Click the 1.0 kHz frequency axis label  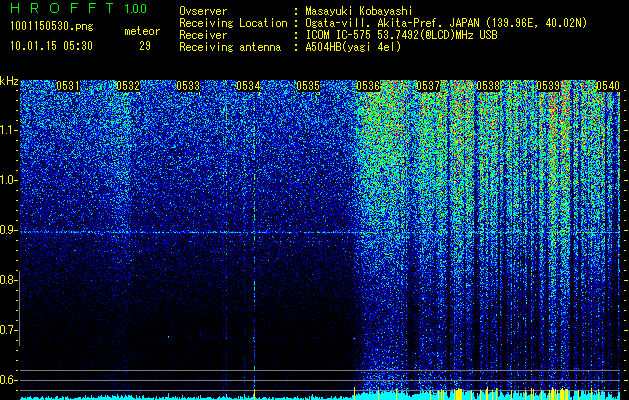coord(9,180)
